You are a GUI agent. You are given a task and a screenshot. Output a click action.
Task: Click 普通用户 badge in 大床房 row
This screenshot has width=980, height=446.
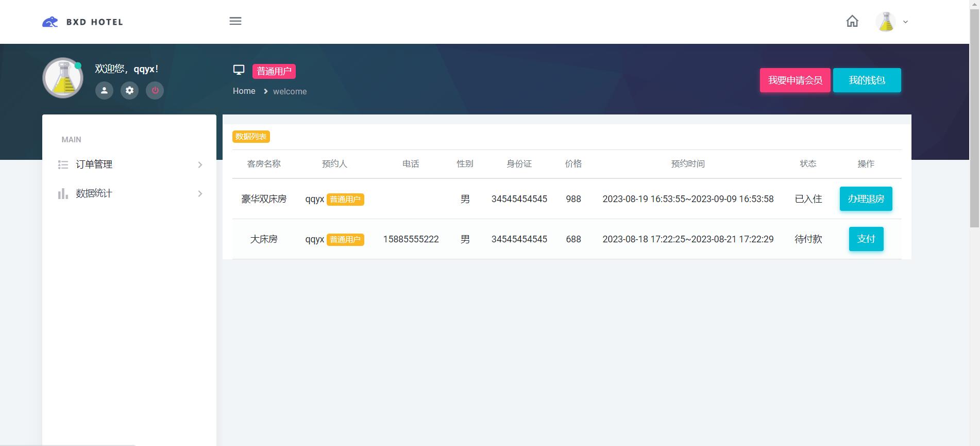(x=345, y=240)
